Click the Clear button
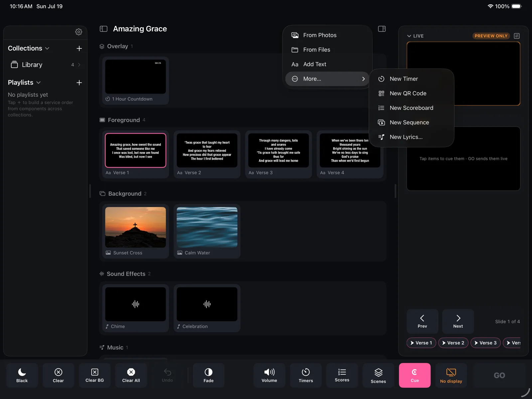This screenshot has width=532, height=399. tap(58, 375)
